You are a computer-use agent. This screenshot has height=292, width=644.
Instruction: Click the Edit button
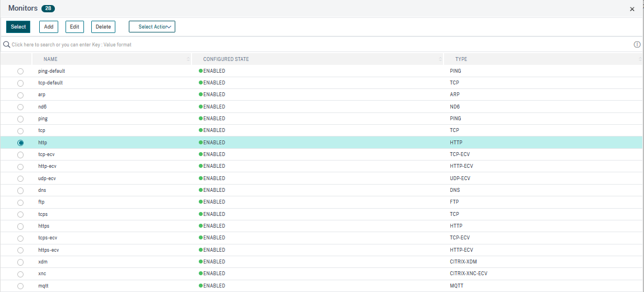(x=74, y=27)
